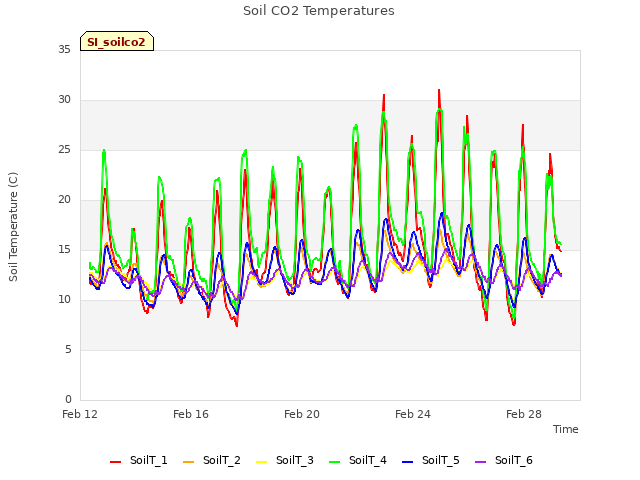Image resolution: width=640 pixels, height=480 pixels.
Task: Click the Feb 16 x-axis label
Action: click(x=191, y=414)
